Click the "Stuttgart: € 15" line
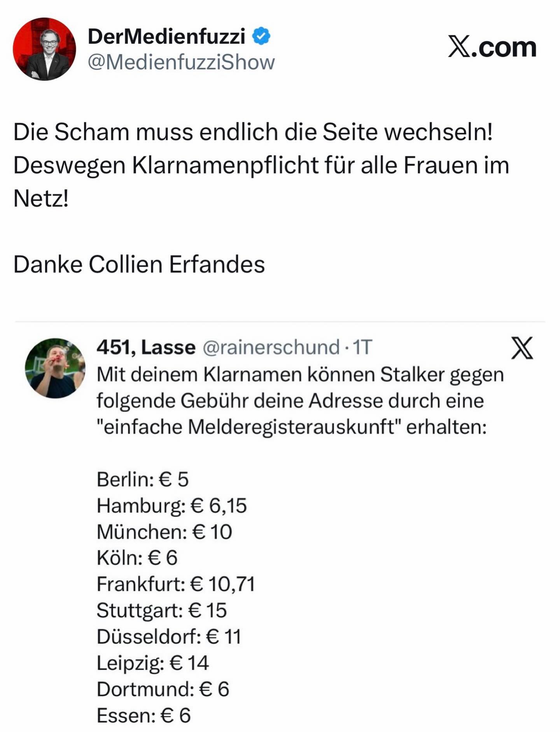The width and height of the screenshot is (560, 732). coord(161,610)
